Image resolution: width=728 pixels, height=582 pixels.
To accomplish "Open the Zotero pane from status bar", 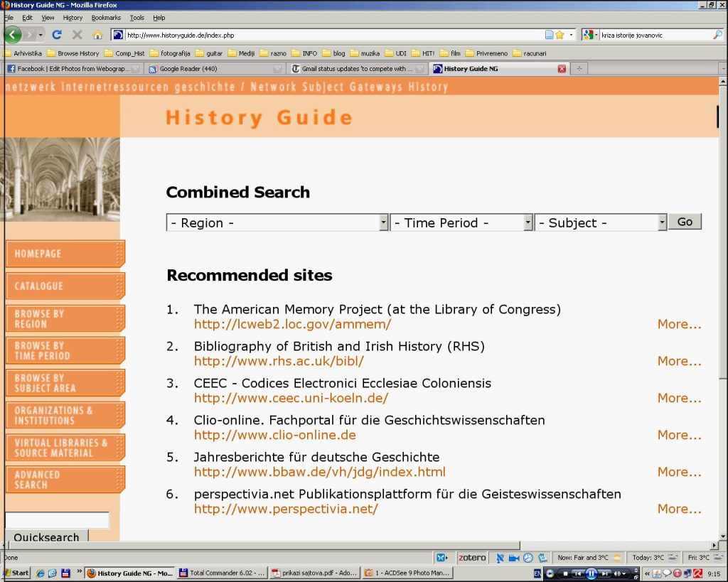I will [x=471, y=558].
